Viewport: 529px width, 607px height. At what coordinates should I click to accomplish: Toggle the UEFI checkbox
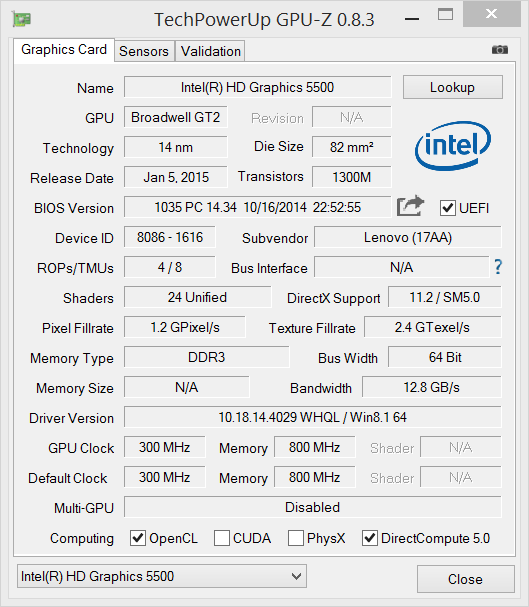click(447, 208)
